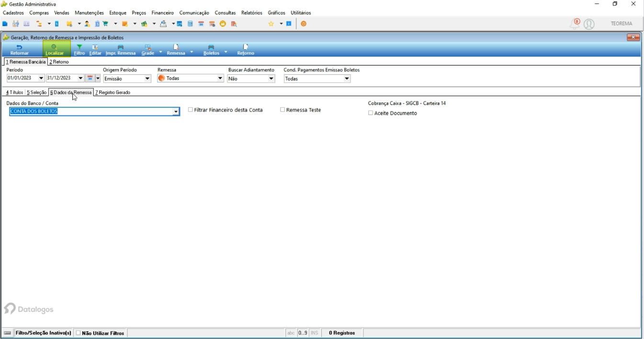
Task: Open the 7 Registro Gerado tab
Action: pyautogui.click(x=113, y=92)
